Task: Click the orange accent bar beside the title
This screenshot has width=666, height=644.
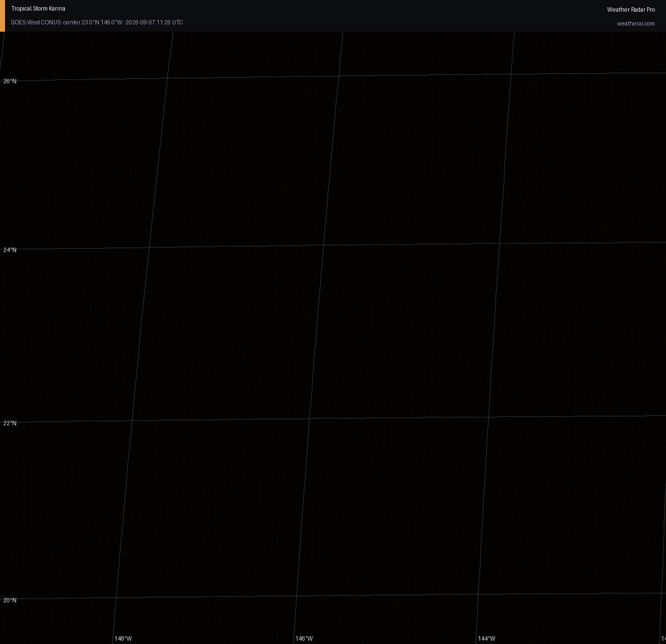Action: pos(2,16)
